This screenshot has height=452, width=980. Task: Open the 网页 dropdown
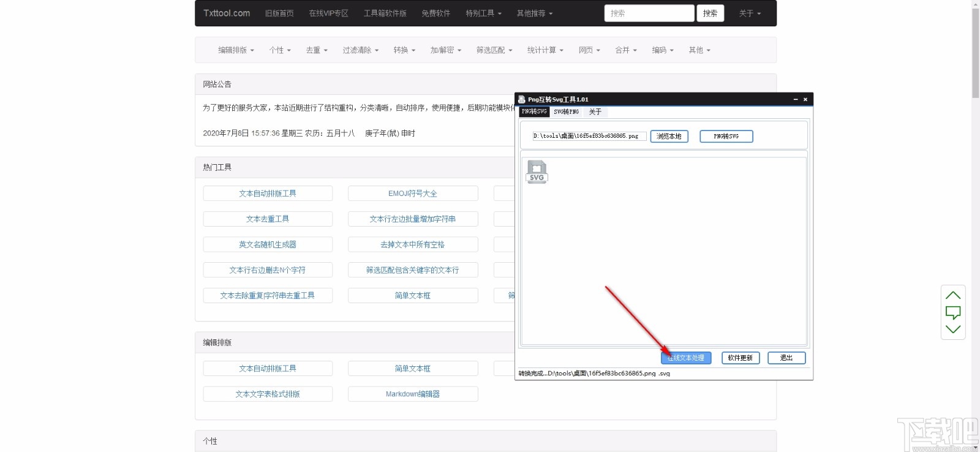[x=589, y=50]
